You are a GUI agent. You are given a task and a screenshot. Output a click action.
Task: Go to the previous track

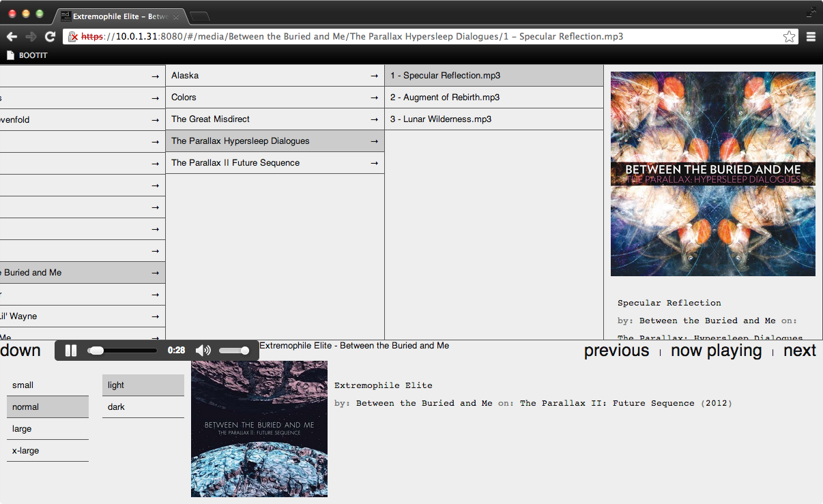pyautogui.click(x=616, y=351)
